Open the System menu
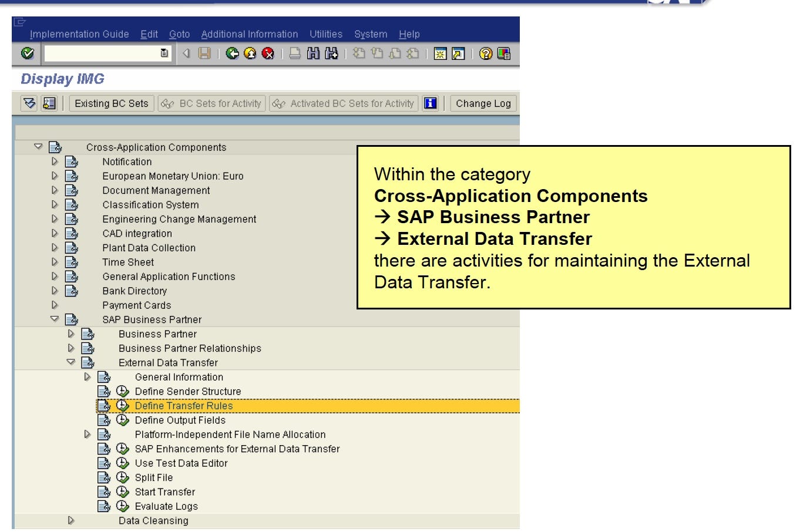The width and height of the screenshot is (800, 532). click(x=371, y=34)
